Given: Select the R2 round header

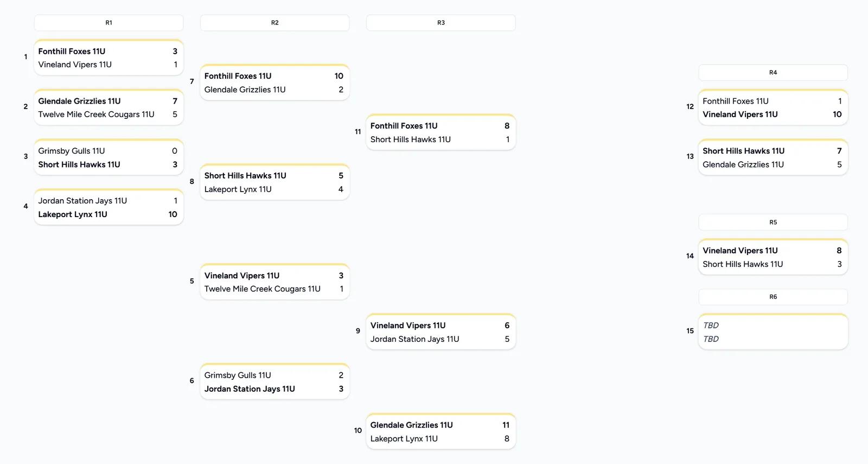Looking at the screenshot, I should click(x=275, y=23).
